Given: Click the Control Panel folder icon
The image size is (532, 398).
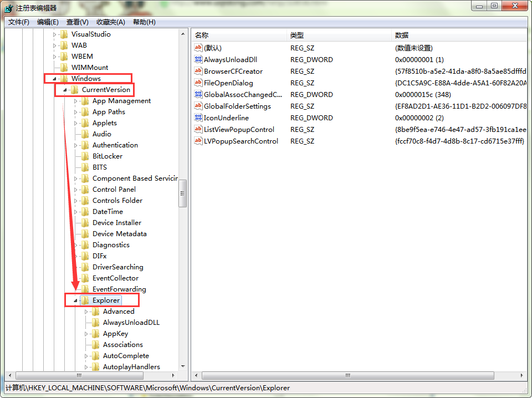Looking at the screenshot, I should [x=85, y=190].
